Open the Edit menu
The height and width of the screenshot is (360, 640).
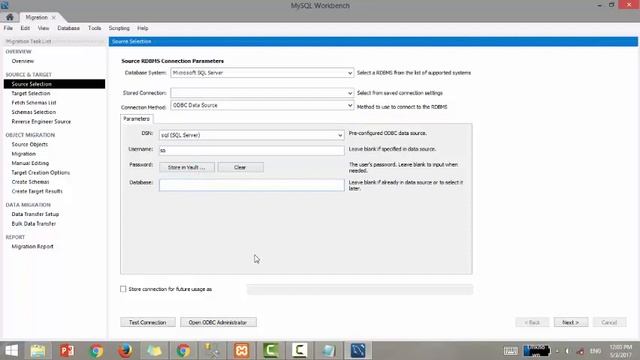click(x=25, y=28)
